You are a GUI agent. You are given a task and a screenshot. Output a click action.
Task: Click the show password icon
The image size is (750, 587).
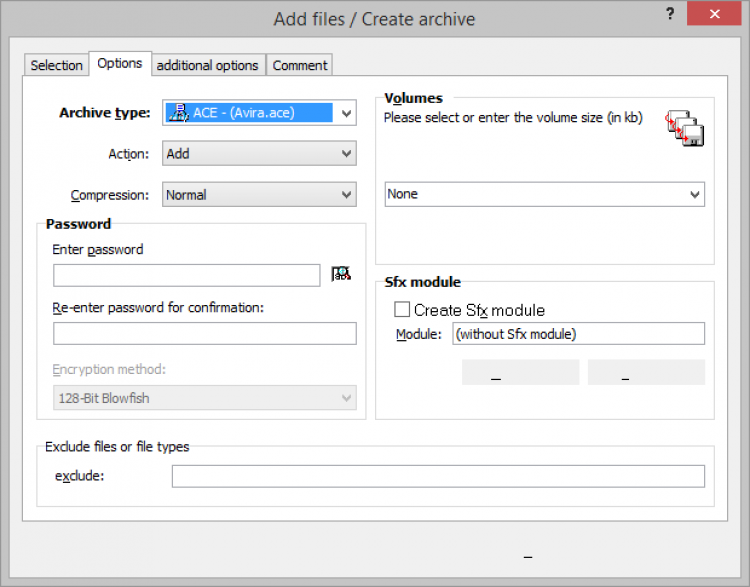pyautogui.click(x=341, y=274)
